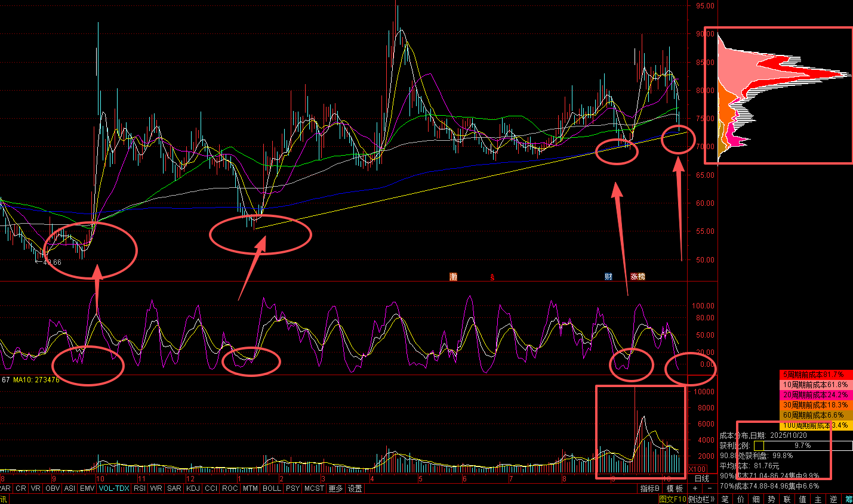Switch sidebar to 势 trend tab
This screenshot has height=504, width=853.
pyautogui.click(x=772, y=499)
